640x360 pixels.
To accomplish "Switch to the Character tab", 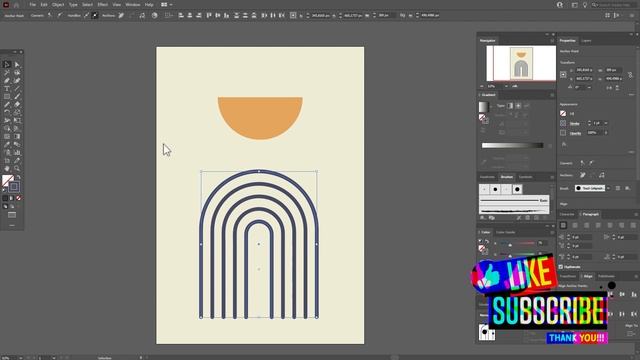I will coord(567,214).
